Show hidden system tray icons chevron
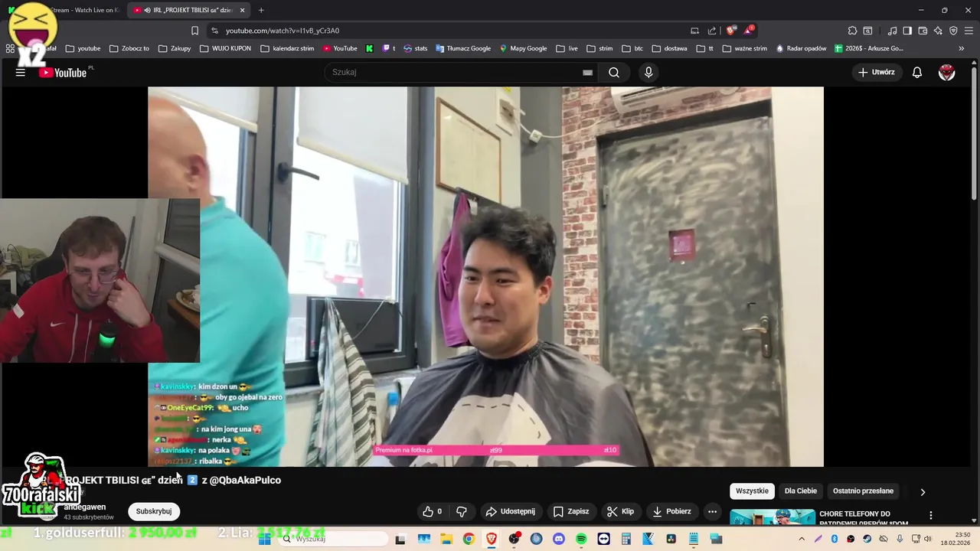 click(x=802, y=539)
